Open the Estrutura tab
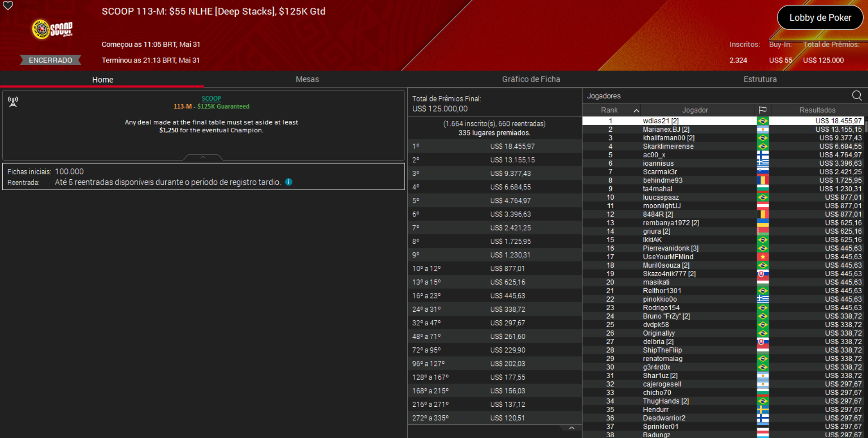868x438 pixels. click(760, 79)
